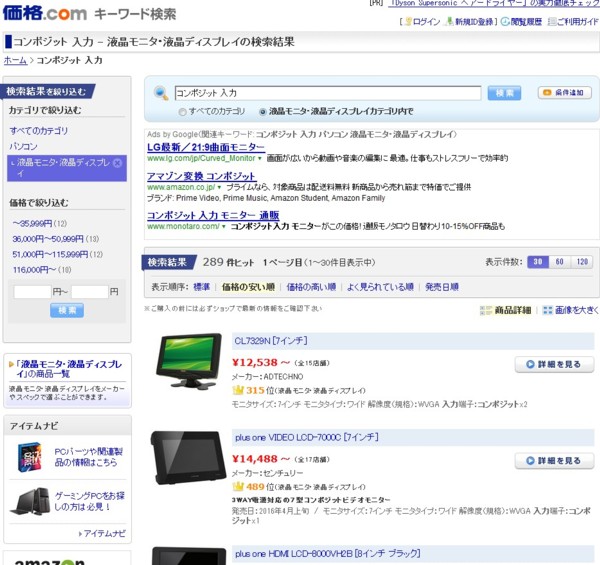The height and width of the screenshot is (565, 600).
Task: Sort results by よく見られている順
Action: (380, 287)
